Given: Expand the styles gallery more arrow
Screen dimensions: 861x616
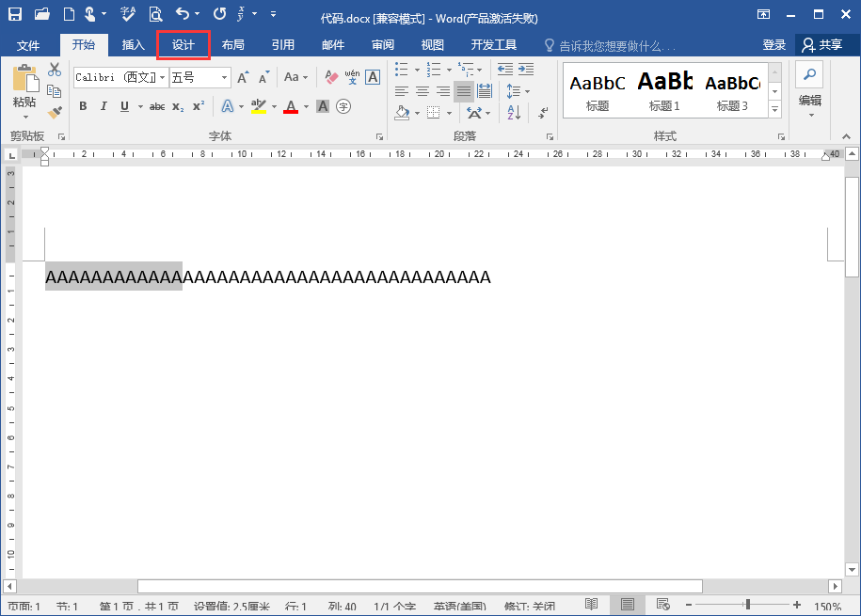Looking at the screenshot, I should (x=775, y=110).
